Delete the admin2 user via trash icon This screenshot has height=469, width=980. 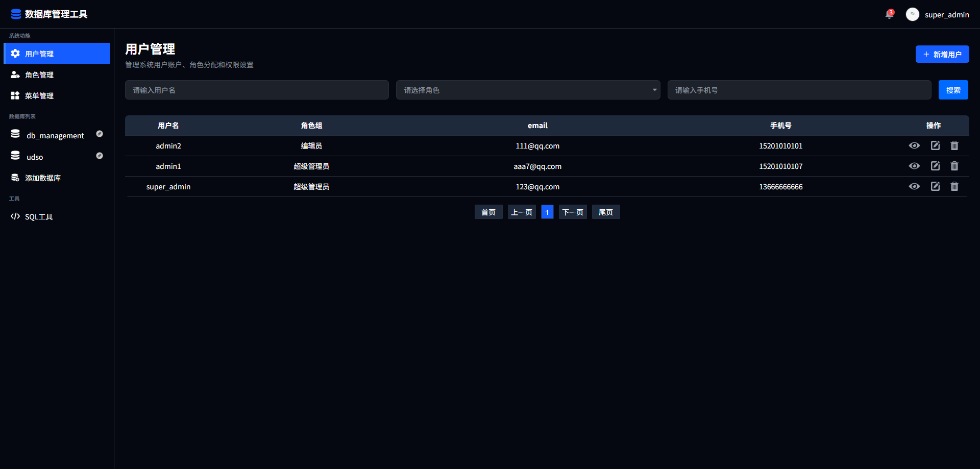coord(954,145)
